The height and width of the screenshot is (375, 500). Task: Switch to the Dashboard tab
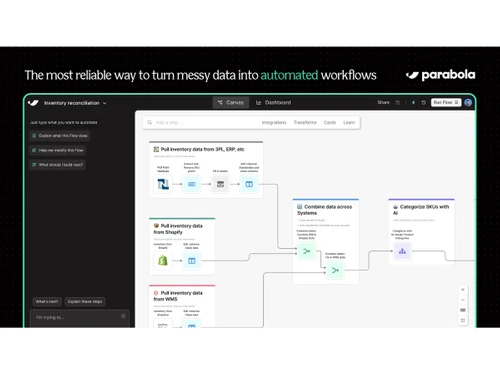point(273,102)
